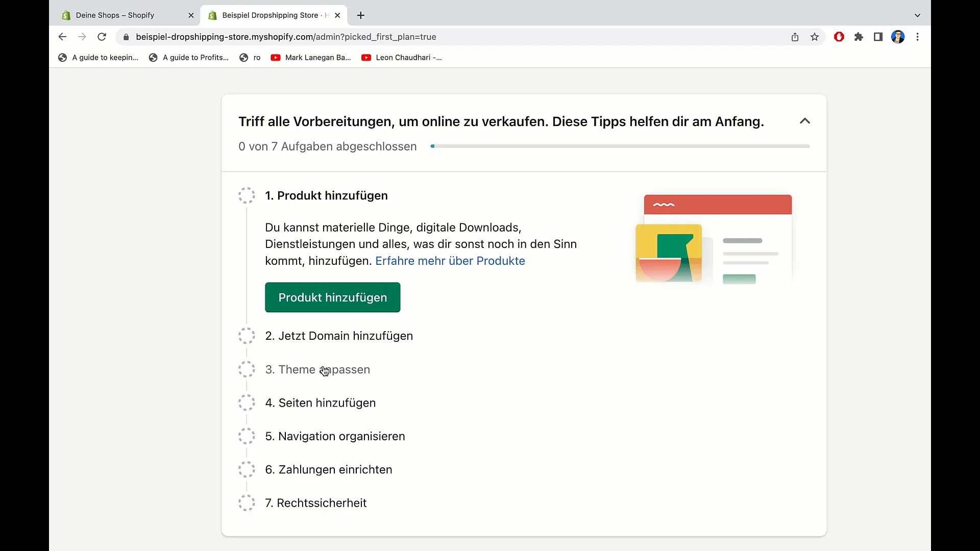Click the product illustration image
The width and height of the screenshot is (980, 551).
(714, 239)
